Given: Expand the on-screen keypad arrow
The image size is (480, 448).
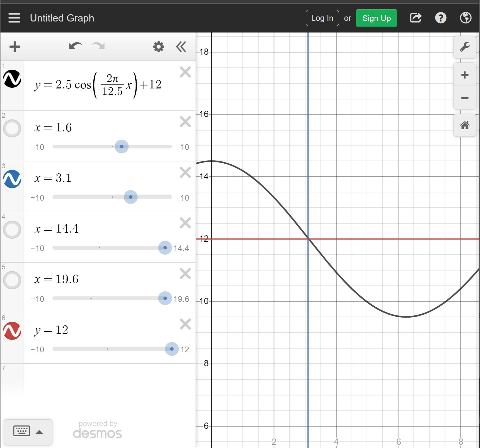Looking at the screenshot, I should [x=39, y=433].
